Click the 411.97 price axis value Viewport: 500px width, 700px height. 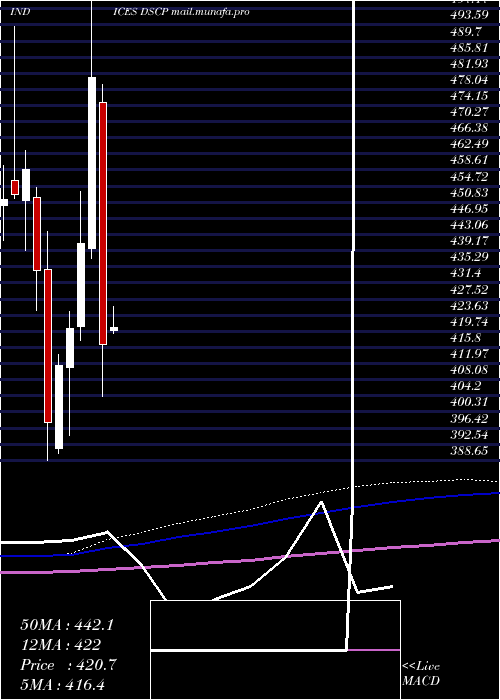pos(469,354)
